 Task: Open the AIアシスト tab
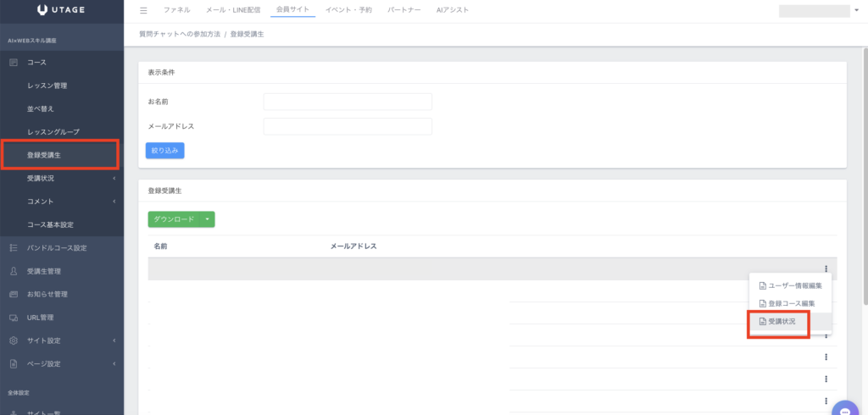[453, 10]
